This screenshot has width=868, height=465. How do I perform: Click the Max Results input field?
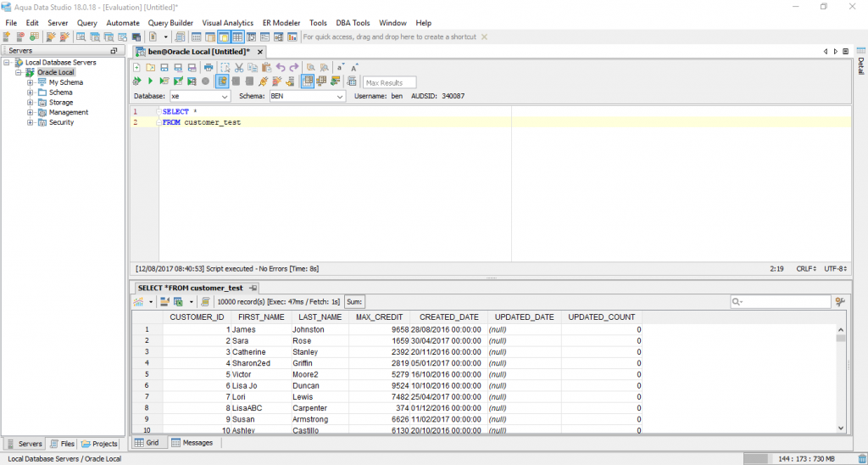pyautogui.click(x=390, y=82)
